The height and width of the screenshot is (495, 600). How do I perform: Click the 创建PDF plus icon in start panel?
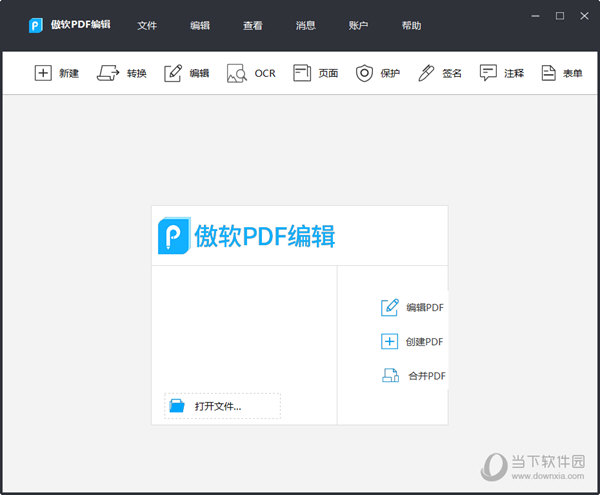click(x=390, y=341)
